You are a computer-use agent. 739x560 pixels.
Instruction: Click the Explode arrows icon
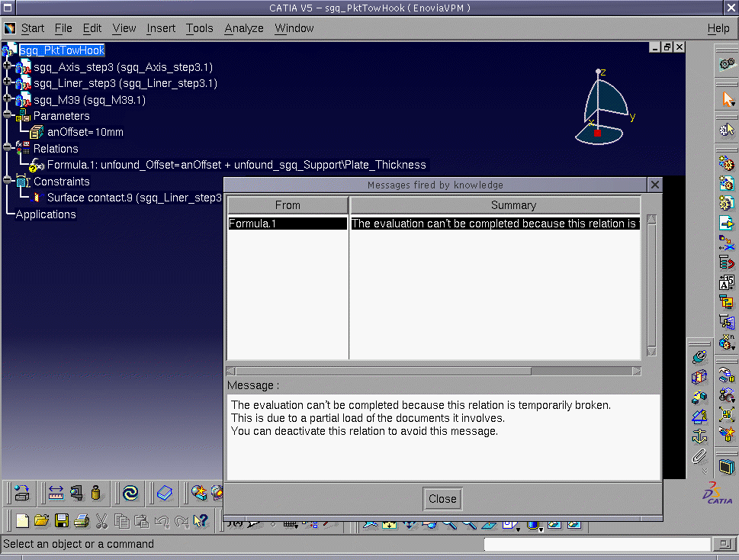[727, 414]
